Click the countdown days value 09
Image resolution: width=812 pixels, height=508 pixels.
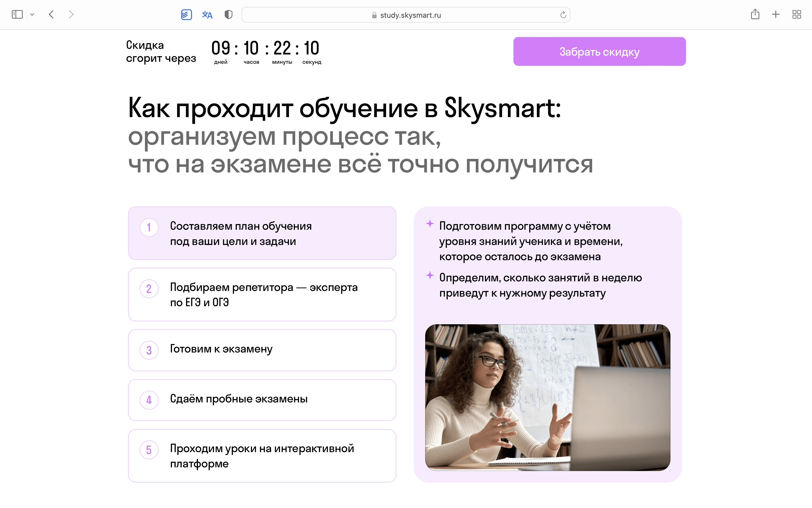tap(221, 48)
